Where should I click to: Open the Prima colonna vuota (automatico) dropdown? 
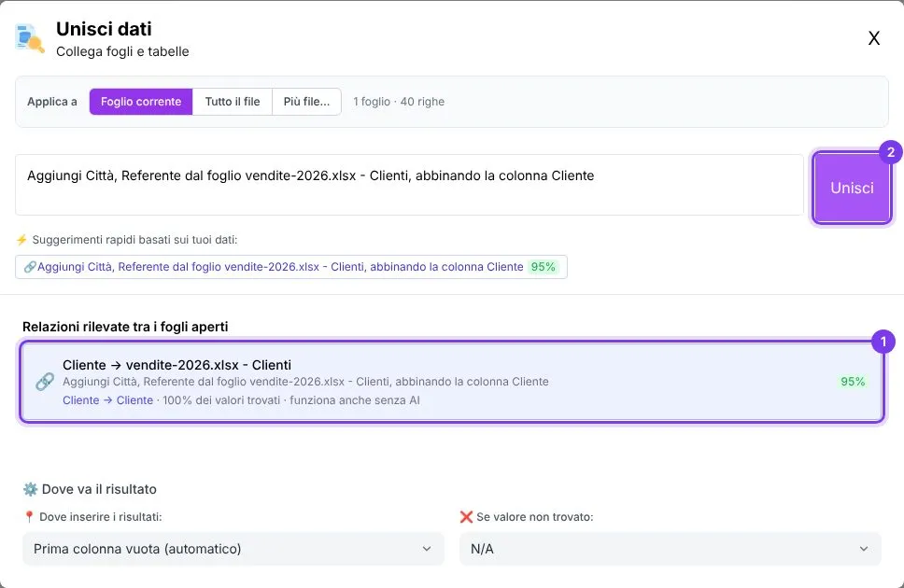[233, 549]
